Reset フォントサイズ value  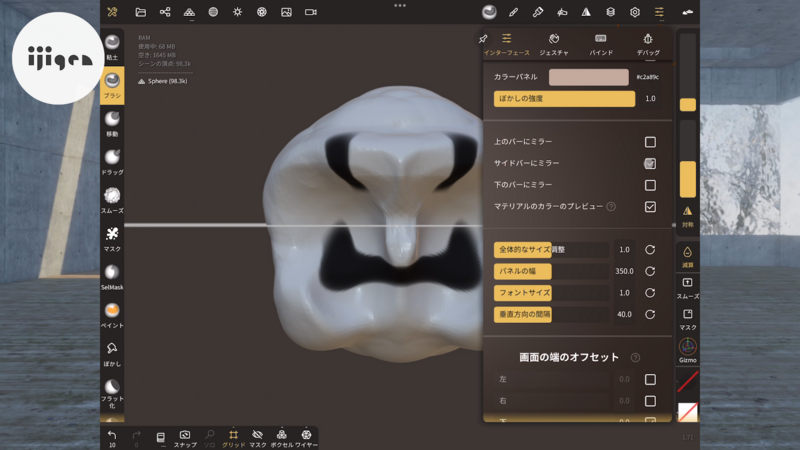tap(650, 293)
